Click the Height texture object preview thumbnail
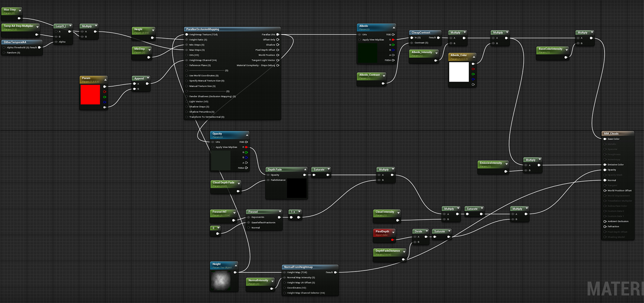Viewport: 644px width, 303px height. pyautogui.click(x=220, y=281)
